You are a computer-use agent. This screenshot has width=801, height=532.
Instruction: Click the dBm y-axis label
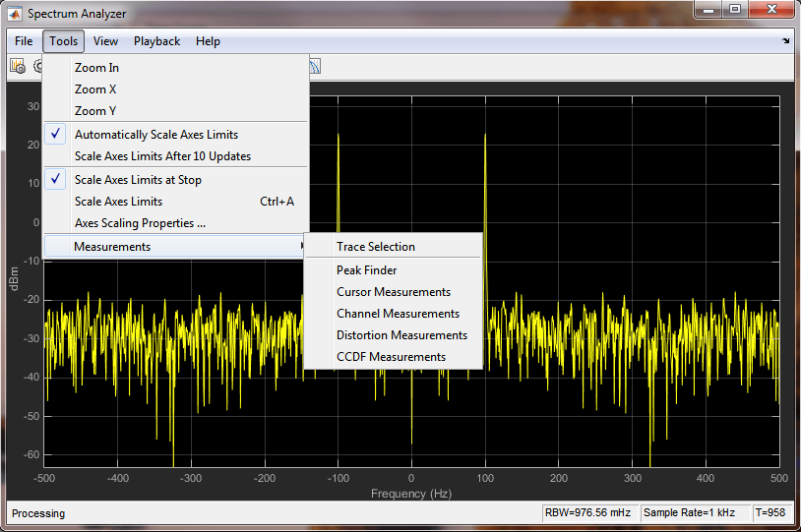tap(15, 278)
